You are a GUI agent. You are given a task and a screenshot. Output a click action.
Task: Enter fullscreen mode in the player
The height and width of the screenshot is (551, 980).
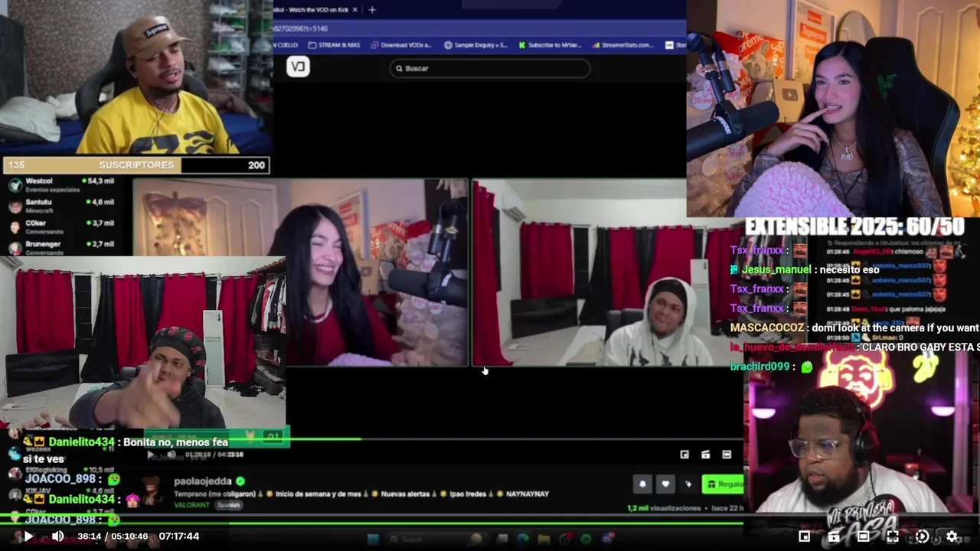[x=893, y=536]
